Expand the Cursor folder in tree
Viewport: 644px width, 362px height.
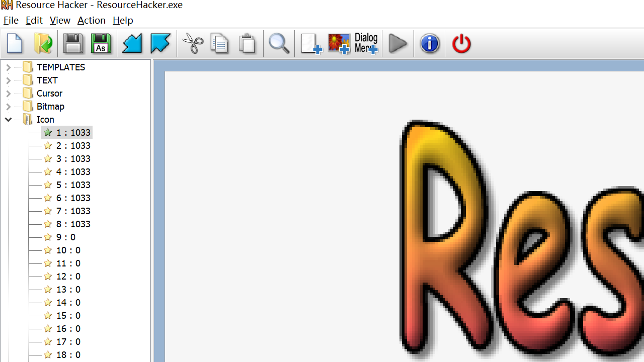coord(9,94)
